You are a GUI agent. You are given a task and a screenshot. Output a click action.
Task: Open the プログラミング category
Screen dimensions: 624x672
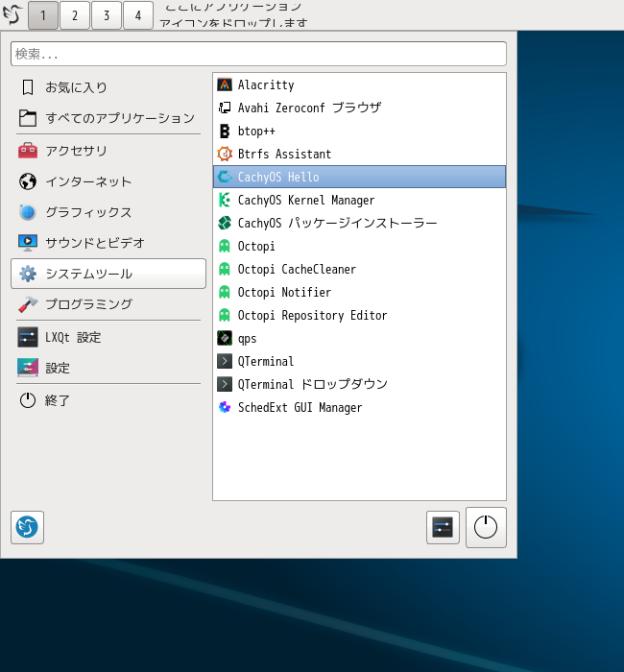pos(88,304)
